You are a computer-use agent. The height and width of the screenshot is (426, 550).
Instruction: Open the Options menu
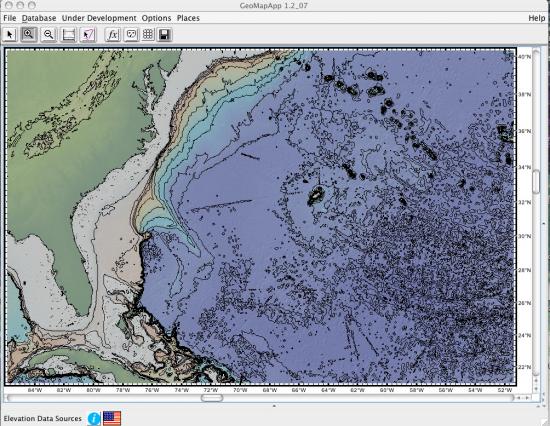[156, 18]
